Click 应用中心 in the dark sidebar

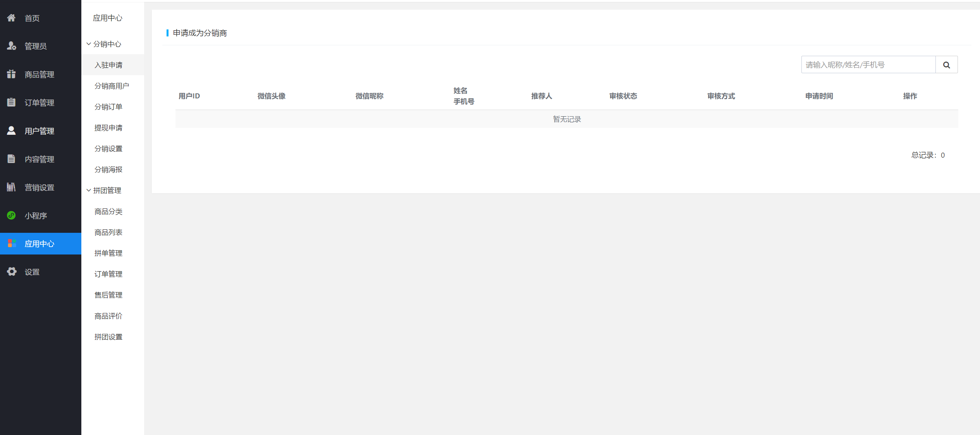point(40,244)
